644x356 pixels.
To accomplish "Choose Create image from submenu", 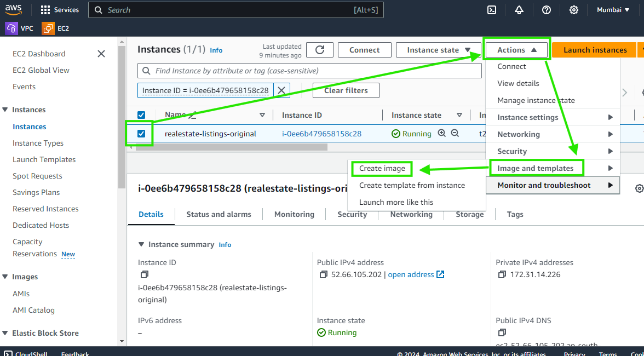I will [x=382, y=168].
